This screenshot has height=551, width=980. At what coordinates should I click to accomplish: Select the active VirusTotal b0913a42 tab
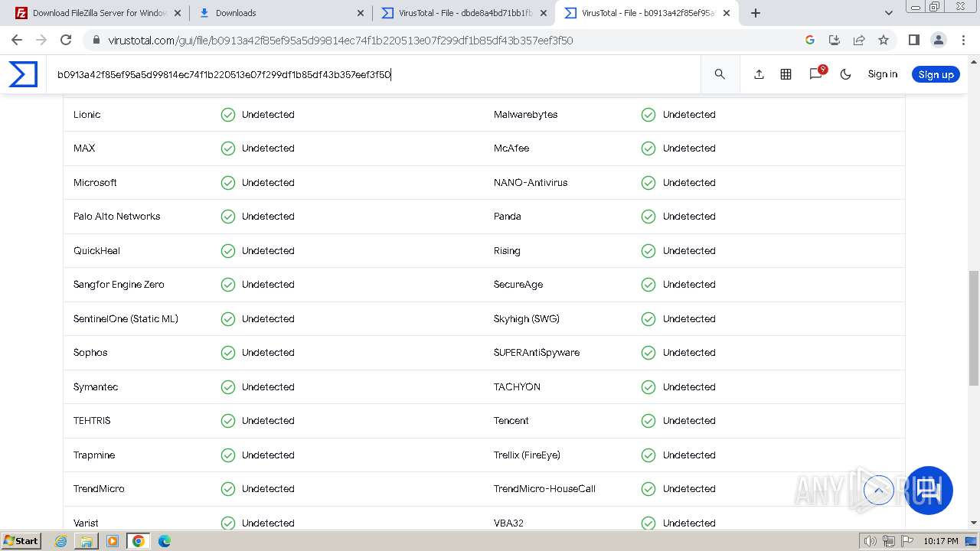(647, 13)
